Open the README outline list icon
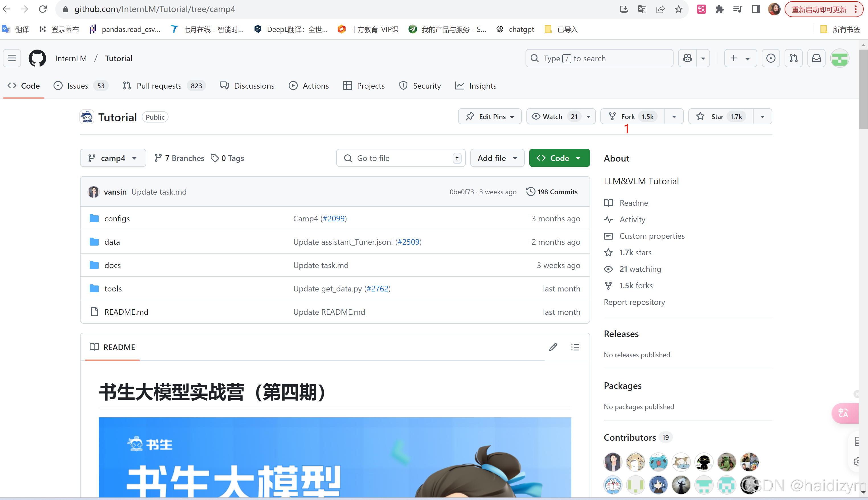The height and width of the screenshot is (500, 868). pos(575,347)
